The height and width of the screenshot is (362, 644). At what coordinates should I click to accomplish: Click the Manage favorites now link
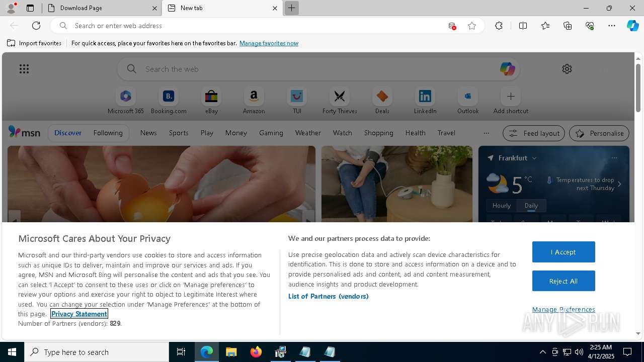click(269, 43)
